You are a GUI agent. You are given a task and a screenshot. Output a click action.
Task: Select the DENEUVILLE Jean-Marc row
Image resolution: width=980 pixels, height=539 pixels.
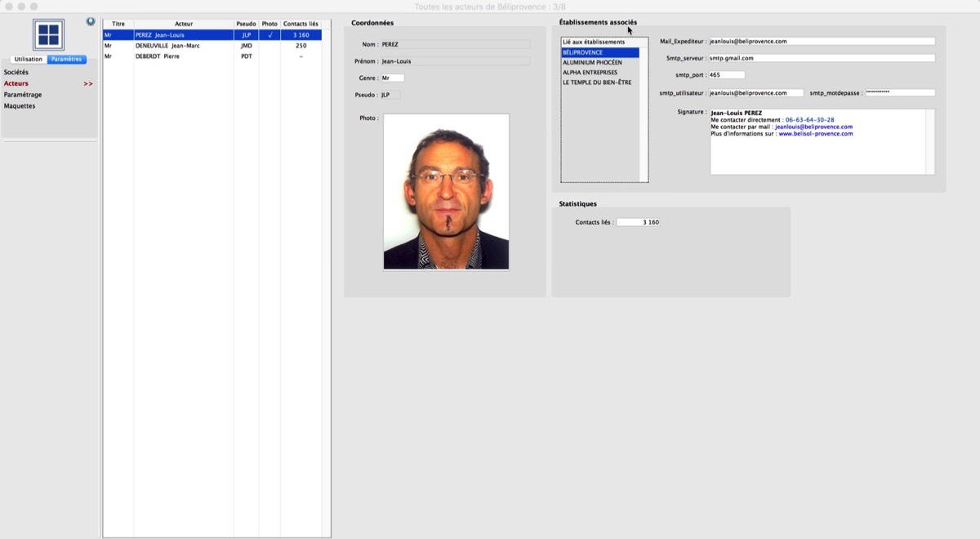pyautogui.click(x=167, y=46)
